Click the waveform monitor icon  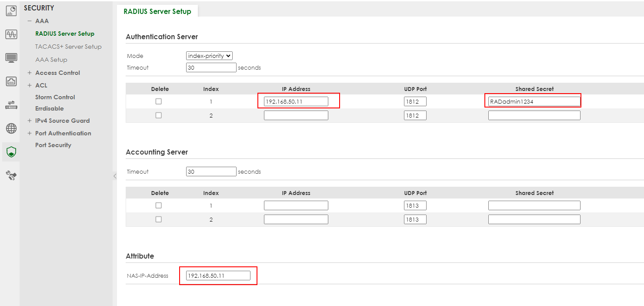pos(11,34)
